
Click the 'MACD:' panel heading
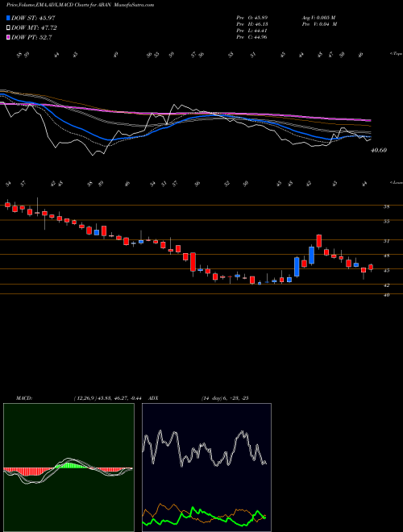click(23, 398)
